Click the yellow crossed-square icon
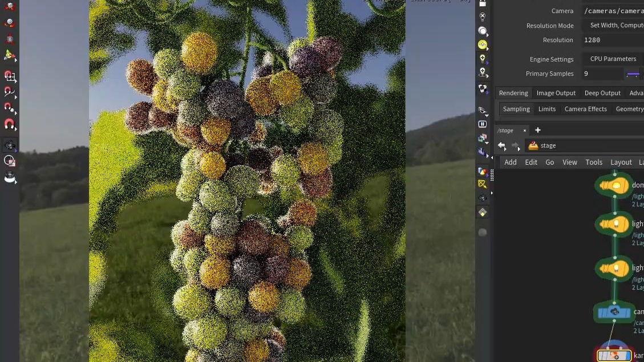644x362 pixels. 483,184
